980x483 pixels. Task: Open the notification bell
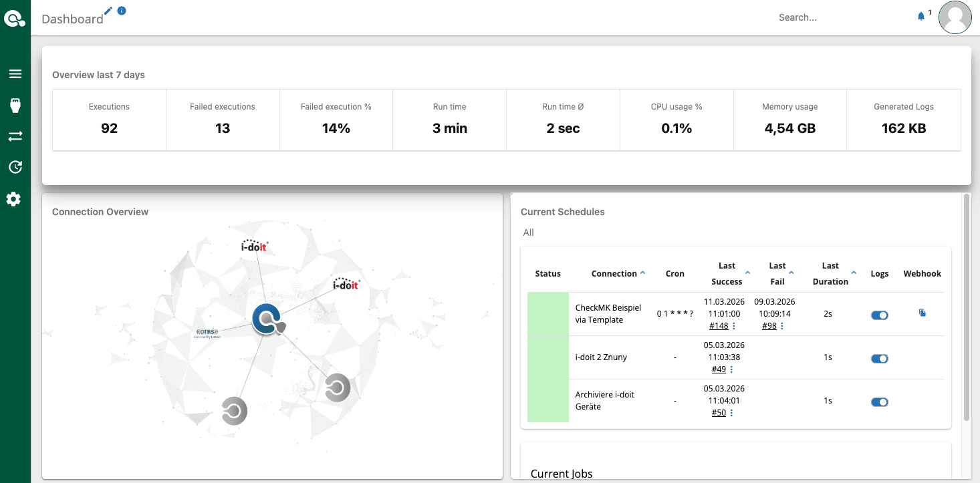(921, 16)
